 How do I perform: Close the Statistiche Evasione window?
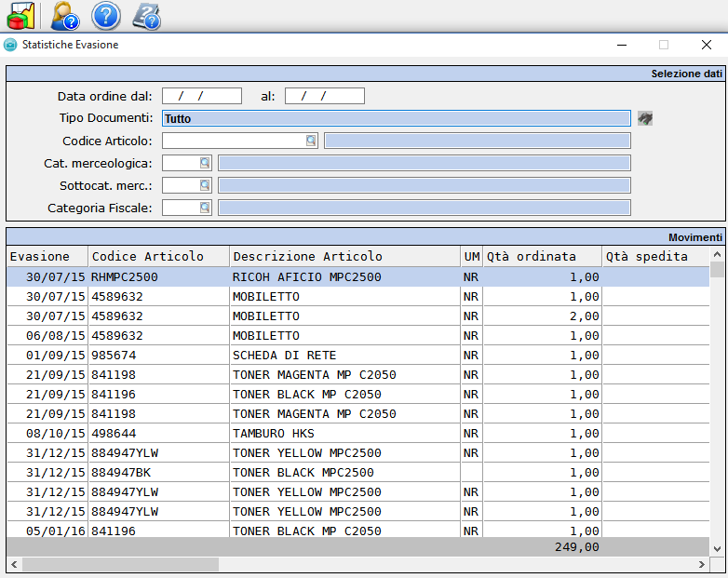(707, 45)
